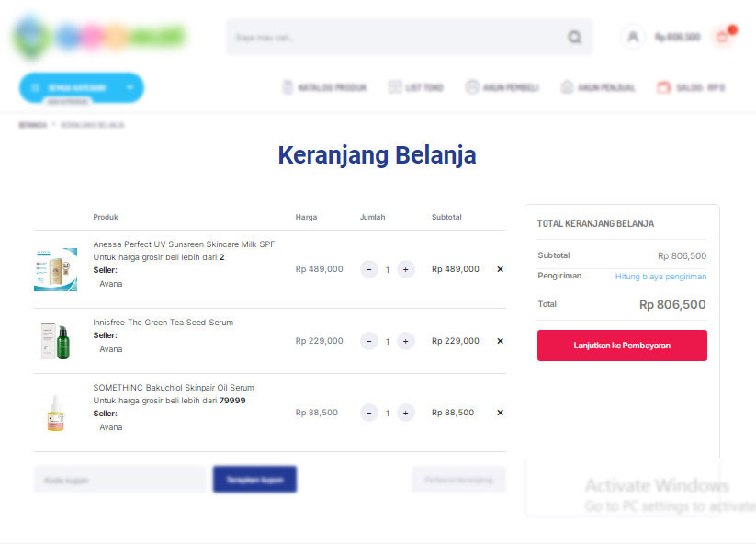Click the site logo in the header
The height and width of the screenshot is (544, 756).
(x=99, y=37)
